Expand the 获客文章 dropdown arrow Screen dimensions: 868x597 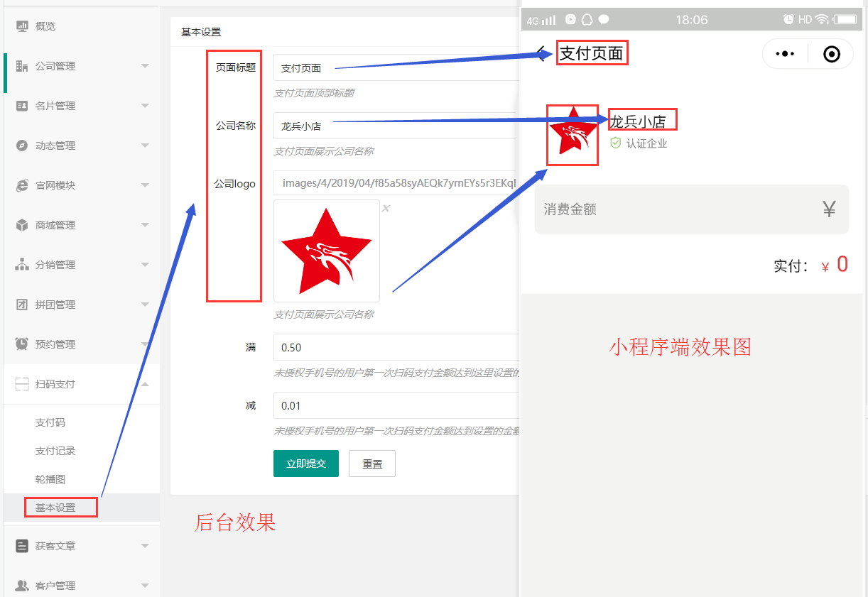(145, 546)
